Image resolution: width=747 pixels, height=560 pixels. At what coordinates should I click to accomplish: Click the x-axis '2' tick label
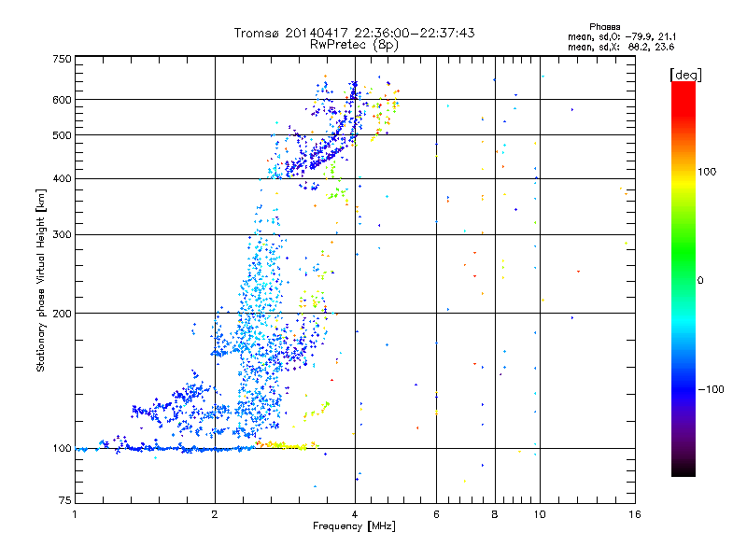click(215, 514)
